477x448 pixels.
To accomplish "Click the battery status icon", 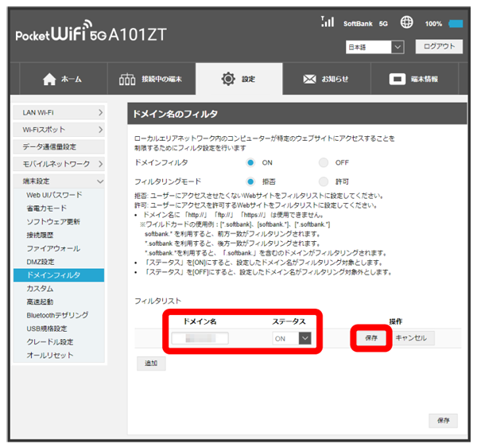I will pos(456,24).
